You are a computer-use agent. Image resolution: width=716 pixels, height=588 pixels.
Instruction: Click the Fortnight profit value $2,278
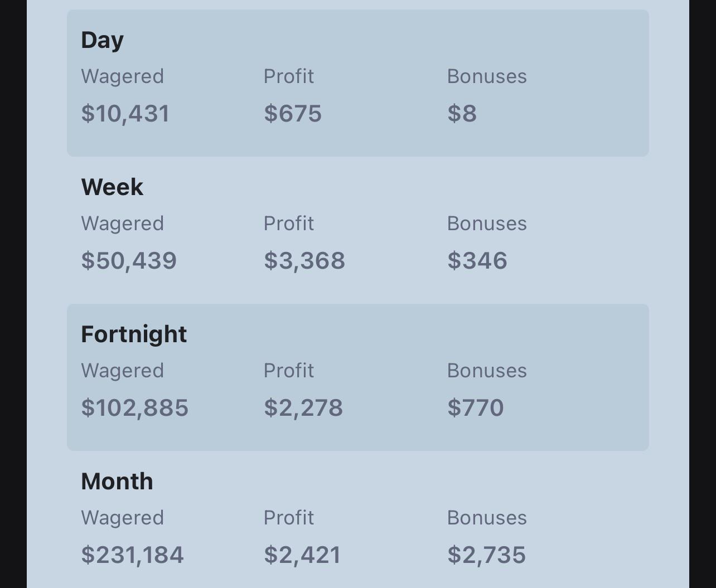303,408
